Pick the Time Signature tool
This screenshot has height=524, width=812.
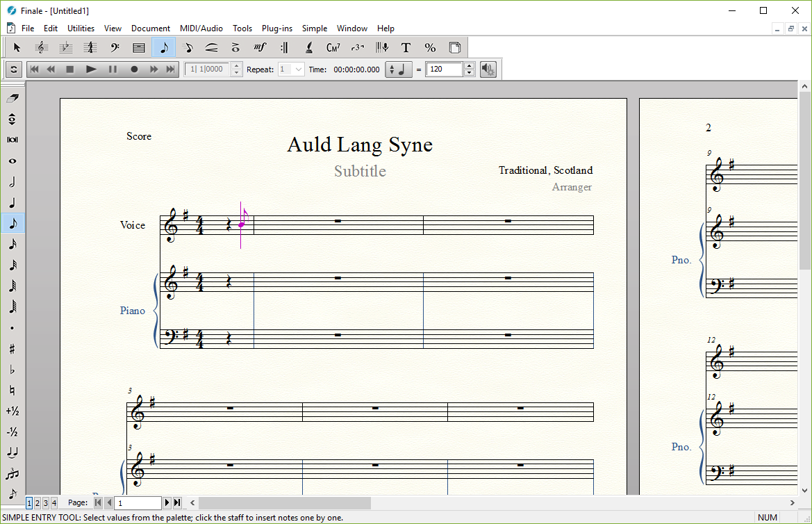point(90,48)
